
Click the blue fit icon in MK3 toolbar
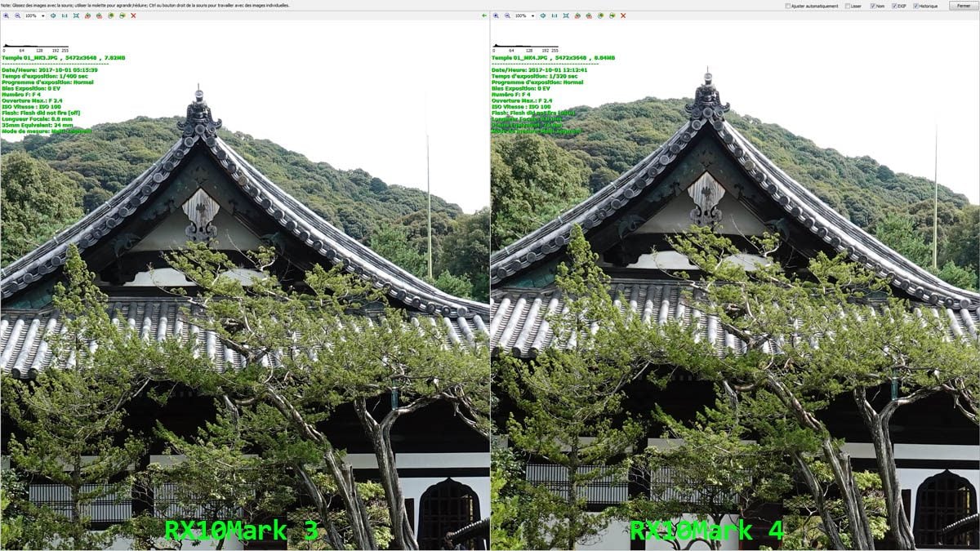pos(53,16)
